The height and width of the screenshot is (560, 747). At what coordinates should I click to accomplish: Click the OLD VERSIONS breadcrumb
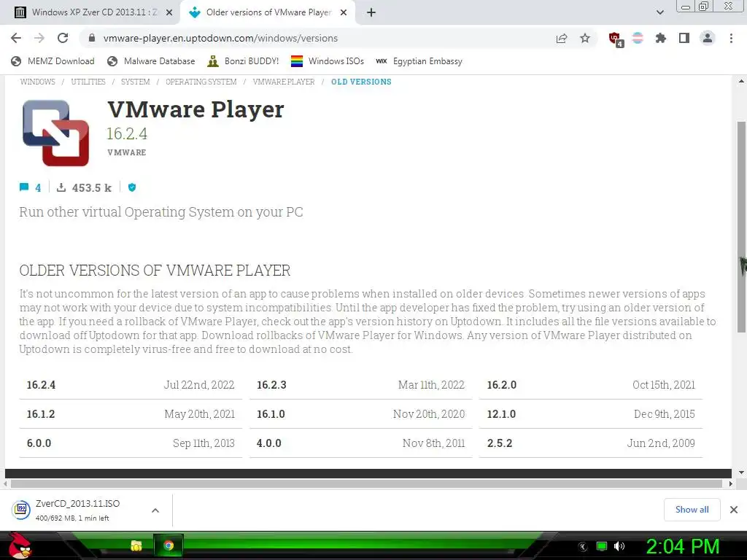[x=361, y=82]
